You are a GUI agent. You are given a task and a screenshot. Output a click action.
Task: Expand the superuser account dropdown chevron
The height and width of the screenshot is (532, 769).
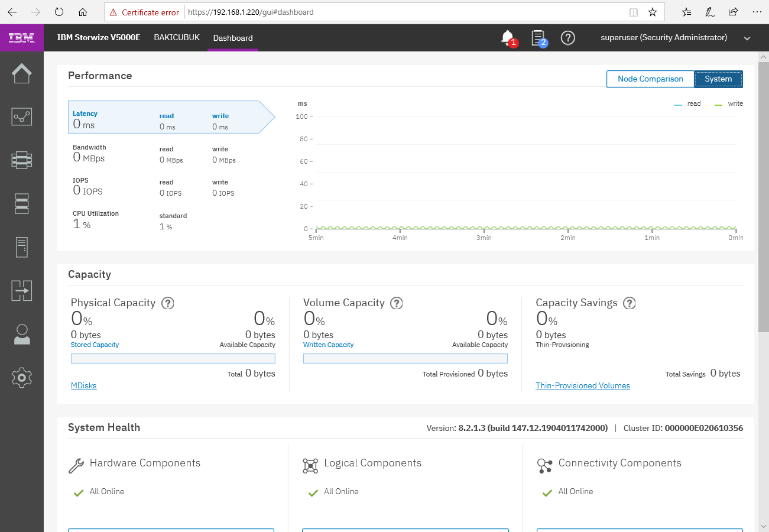pos(747,38)
